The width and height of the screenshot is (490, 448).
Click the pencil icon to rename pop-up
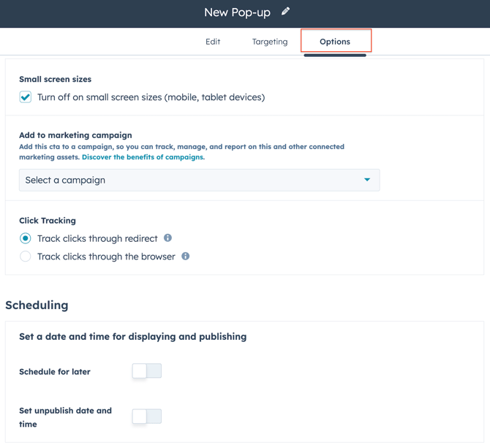[286, 12]
